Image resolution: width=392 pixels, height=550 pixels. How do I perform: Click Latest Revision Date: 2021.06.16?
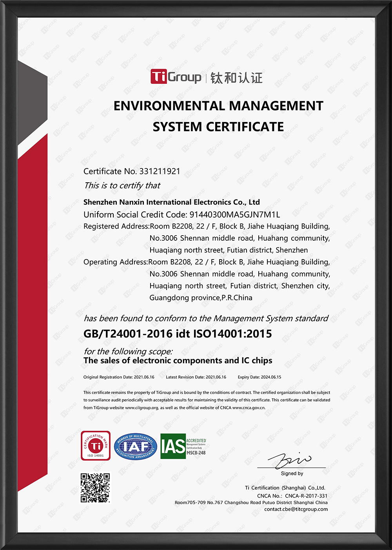(196, 377)
